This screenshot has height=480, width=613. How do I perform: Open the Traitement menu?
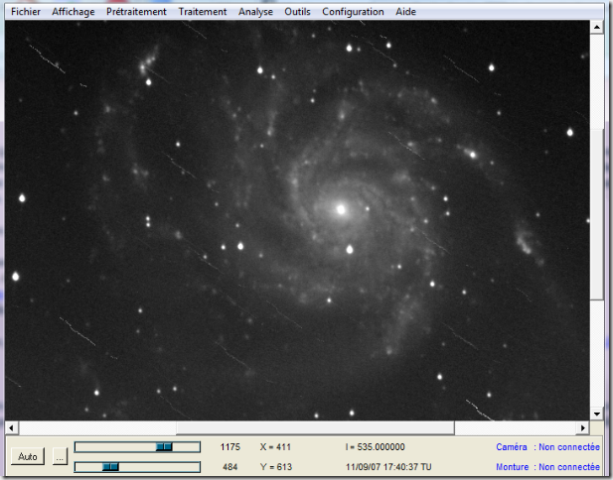(203, 12)
